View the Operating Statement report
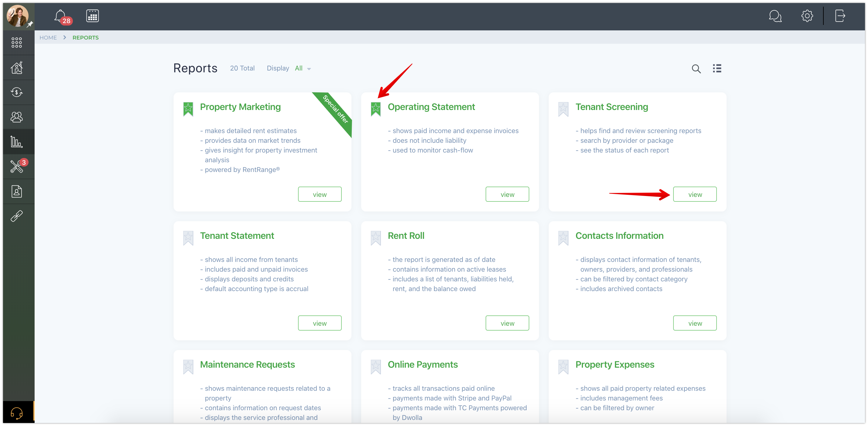 tap(507, 194)
